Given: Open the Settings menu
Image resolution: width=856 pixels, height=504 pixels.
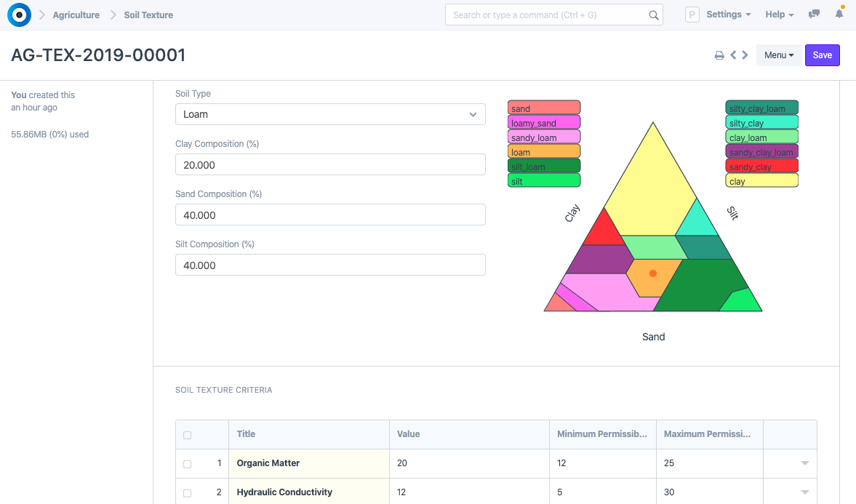Looking at the screenshot, I should pyautogui.click(x=728, y=15).
